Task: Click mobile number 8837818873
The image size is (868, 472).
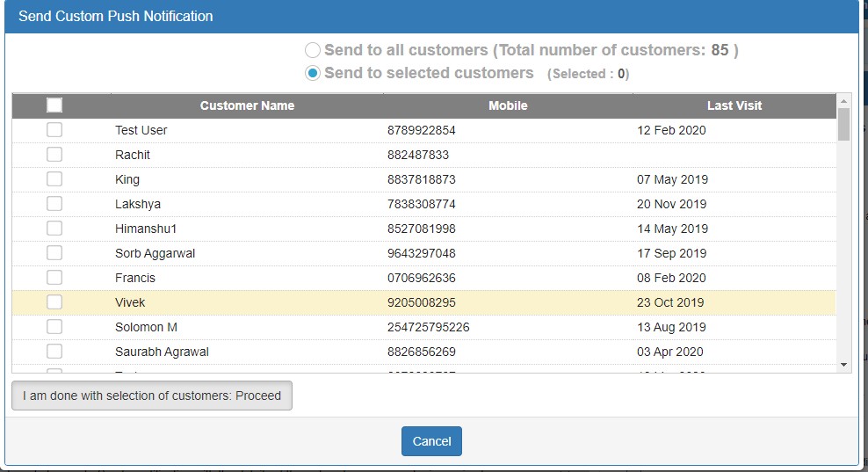Action: click(x=422, y=179)
